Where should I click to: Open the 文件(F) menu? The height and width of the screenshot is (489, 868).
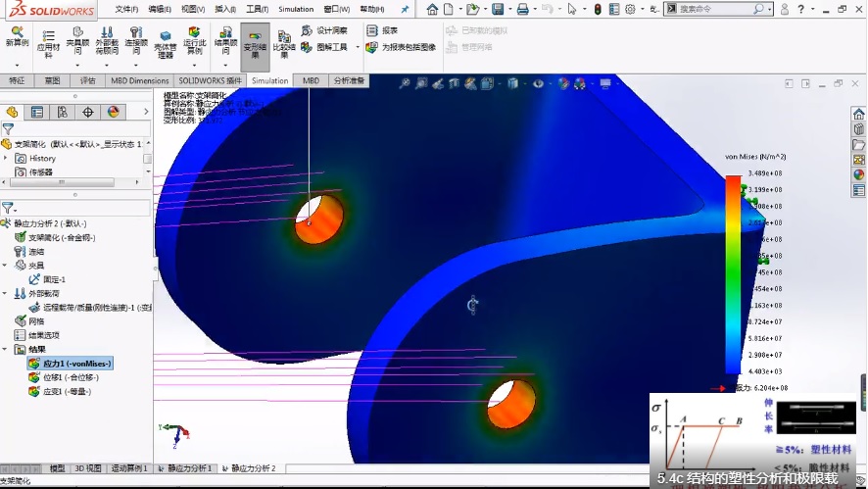126,9
